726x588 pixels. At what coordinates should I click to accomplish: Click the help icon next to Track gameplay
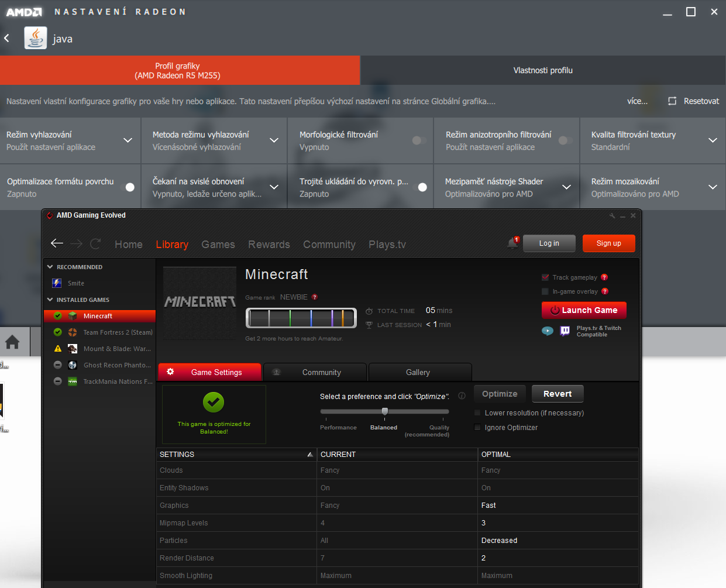point(604,277)
